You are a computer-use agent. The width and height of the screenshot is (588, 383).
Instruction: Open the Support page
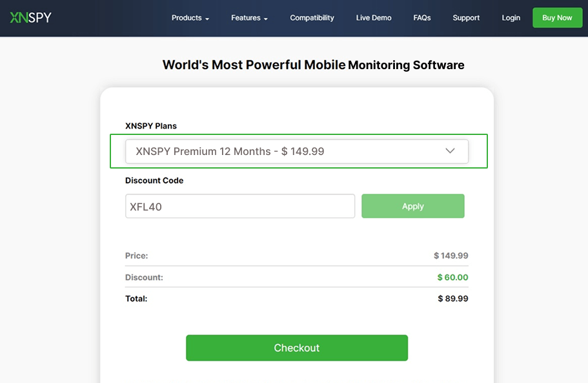click(x=466, y=18)
